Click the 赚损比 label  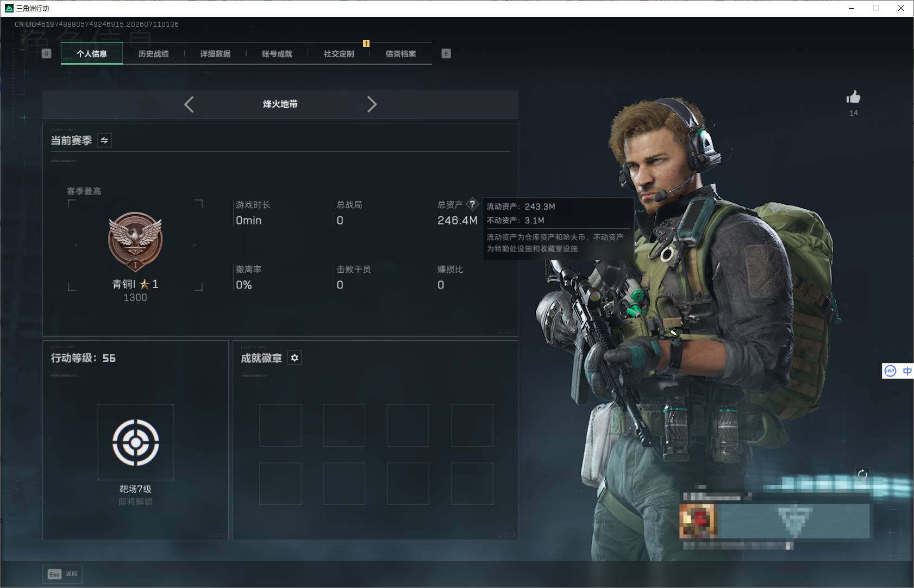pos(450,269)
